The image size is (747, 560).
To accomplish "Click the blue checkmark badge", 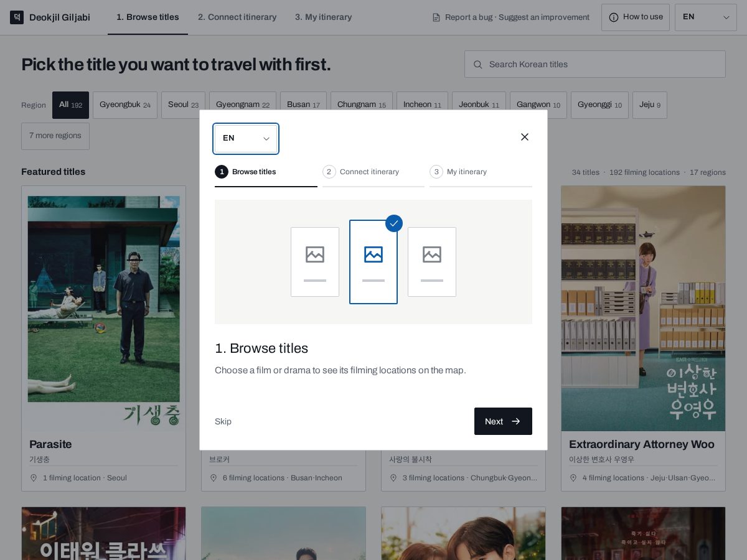I will pyautogui.click(x=394, y=223).
